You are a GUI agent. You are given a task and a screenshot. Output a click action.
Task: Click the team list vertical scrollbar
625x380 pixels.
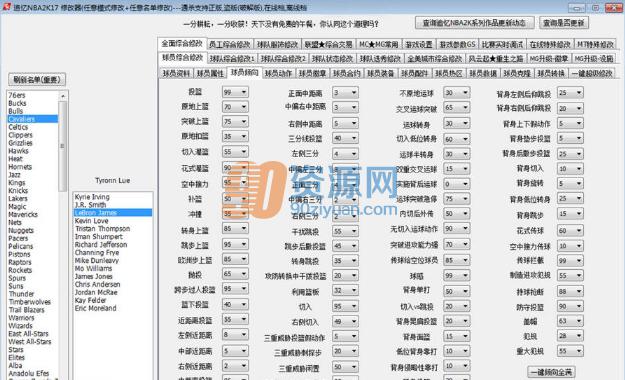(x=63, y=146)
